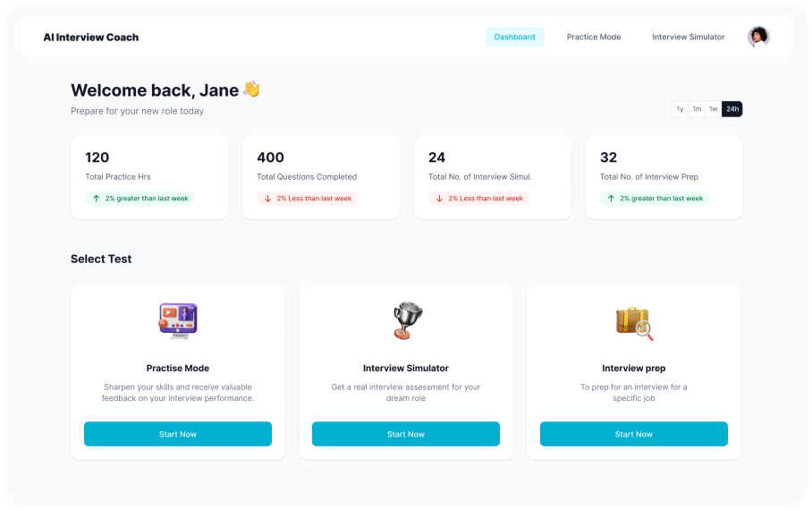Switch time range to 1m
812x510 pixels.
click(x=697, y=109)
